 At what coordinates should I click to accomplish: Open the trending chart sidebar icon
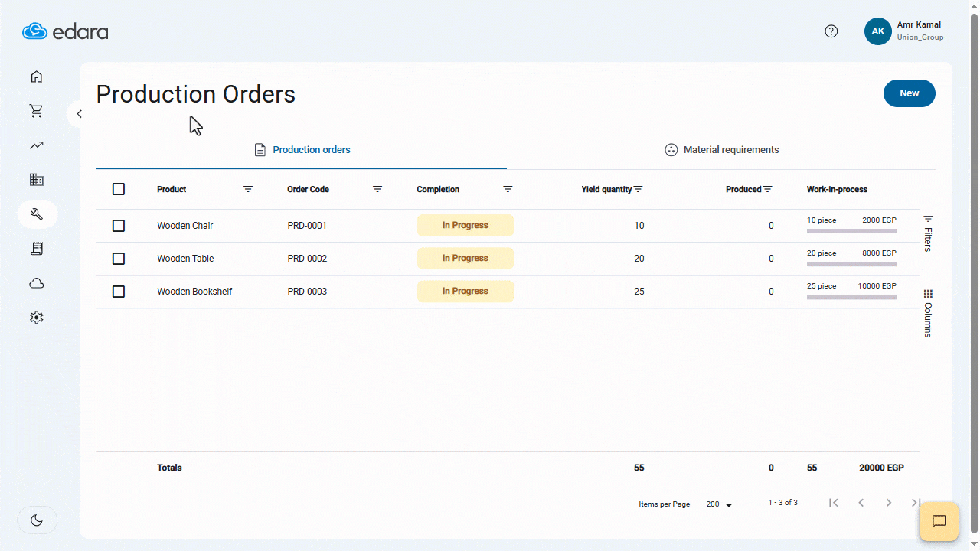coord(36,145)
